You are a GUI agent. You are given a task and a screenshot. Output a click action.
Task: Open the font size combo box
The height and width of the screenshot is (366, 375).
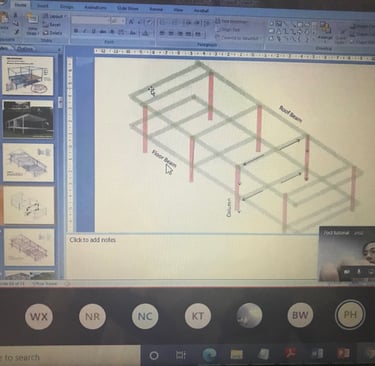(118, 21)
